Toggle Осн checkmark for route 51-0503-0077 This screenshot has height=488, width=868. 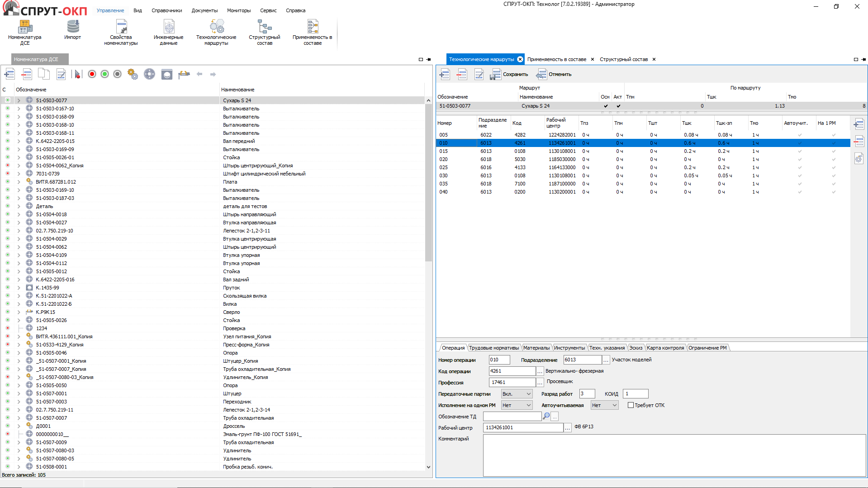[x=606, y=106]
